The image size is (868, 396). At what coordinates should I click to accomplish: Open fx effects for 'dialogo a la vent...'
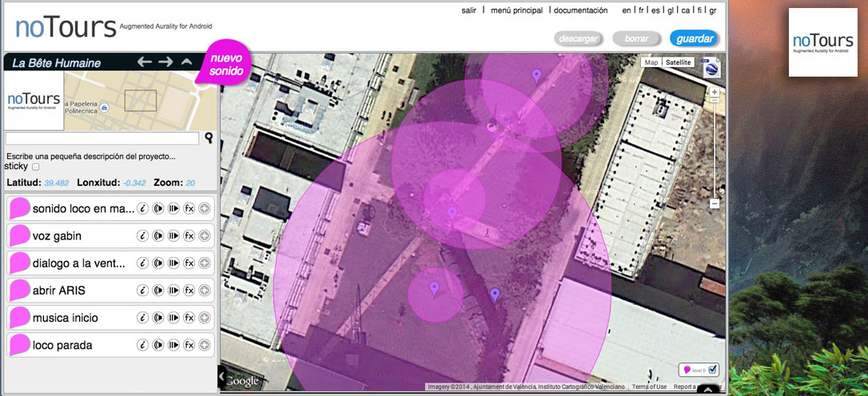189,263
